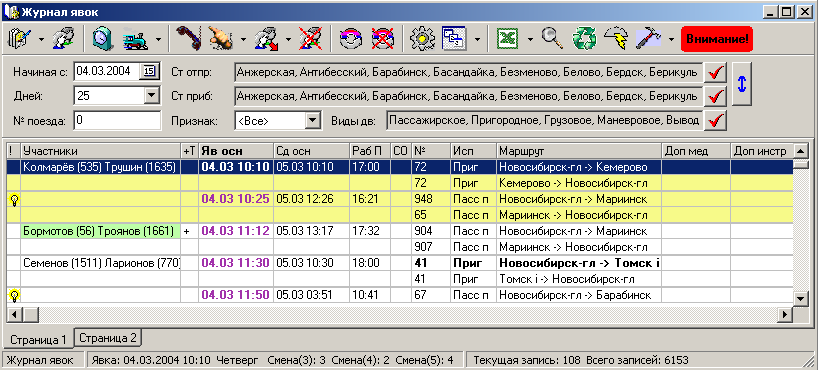Viewport: 818px width, 370px height.
Task: Open the dropdown arrow beside the notebook icon
Action: (41, 39)
